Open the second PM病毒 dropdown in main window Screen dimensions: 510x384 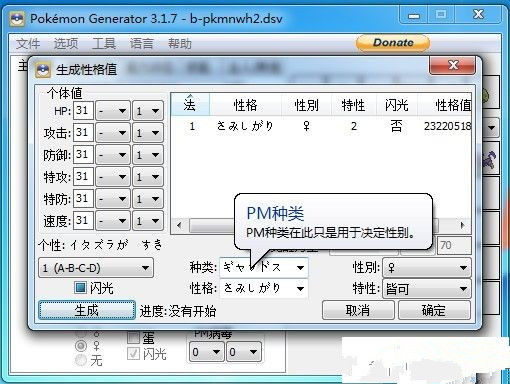pos(243,351)
